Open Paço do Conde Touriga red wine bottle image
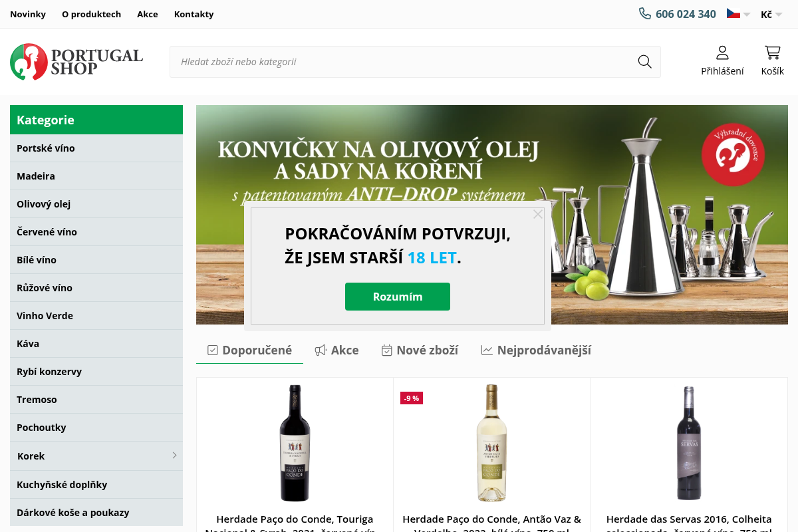The image size is (798, 532). pyautogui.click(x=295, y=443)
